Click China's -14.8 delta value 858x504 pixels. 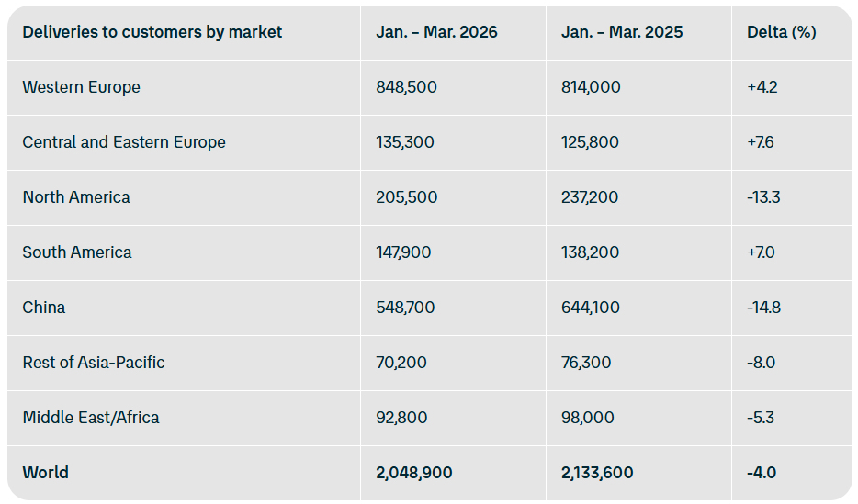click(x=763, y=308)
